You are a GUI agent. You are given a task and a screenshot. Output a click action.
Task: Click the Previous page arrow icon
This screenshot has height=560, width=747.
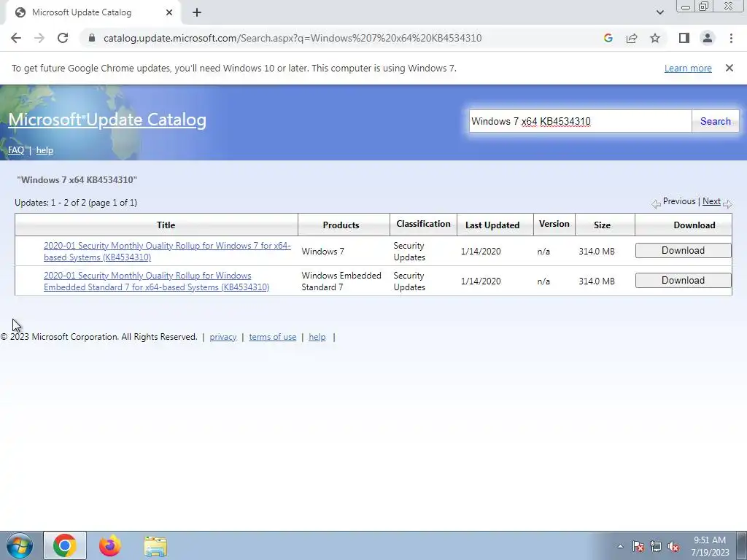[656, 204]
